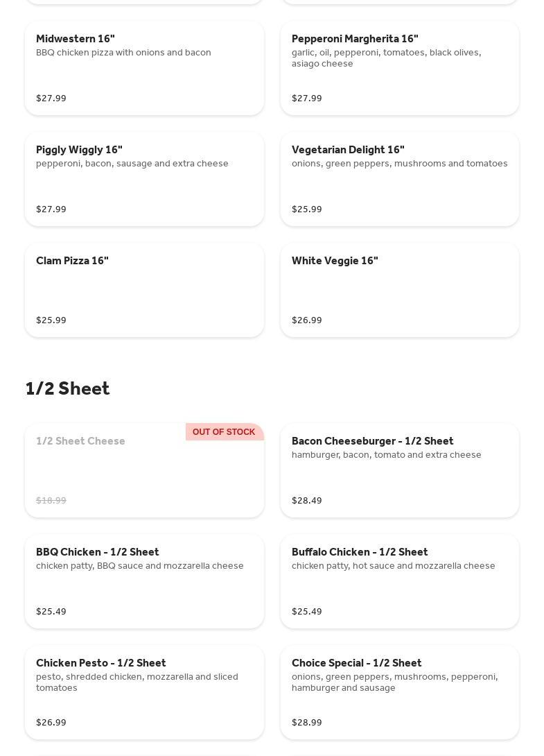Choose the Piggly Wiggly 16" pizza
The image size is (544, 756).
click(144, 180)
